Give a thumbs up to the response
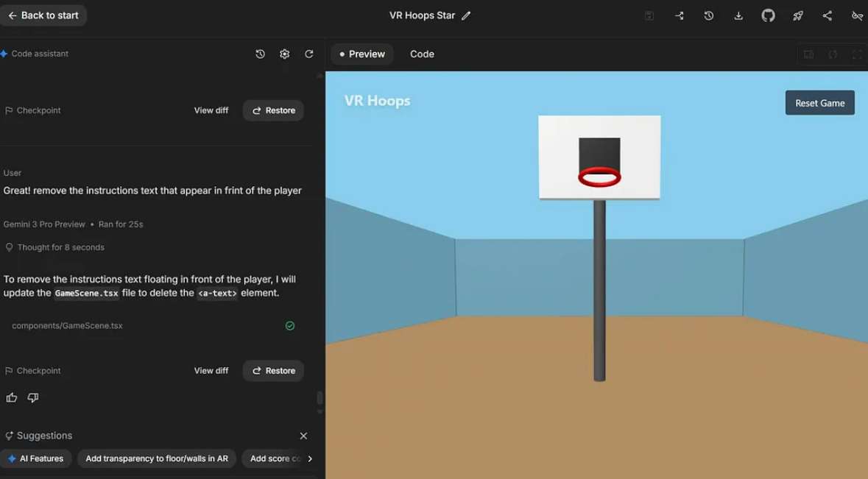This screenshot has width=868, height=479. click(x=11, y=397)
